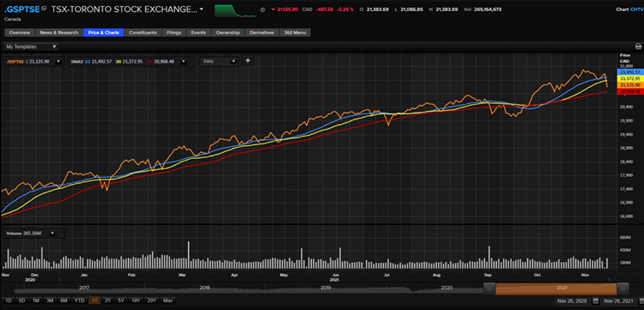Choose the Max range button
Image resolution: width=644 pixels, height=310 pixels.
pos(168,301)
